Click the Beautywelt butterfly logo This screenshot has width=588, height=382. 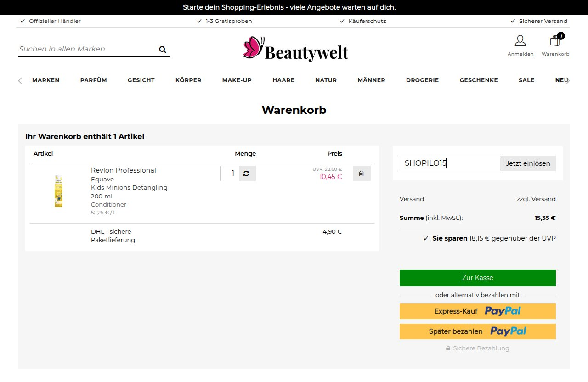tap(296, 49)
